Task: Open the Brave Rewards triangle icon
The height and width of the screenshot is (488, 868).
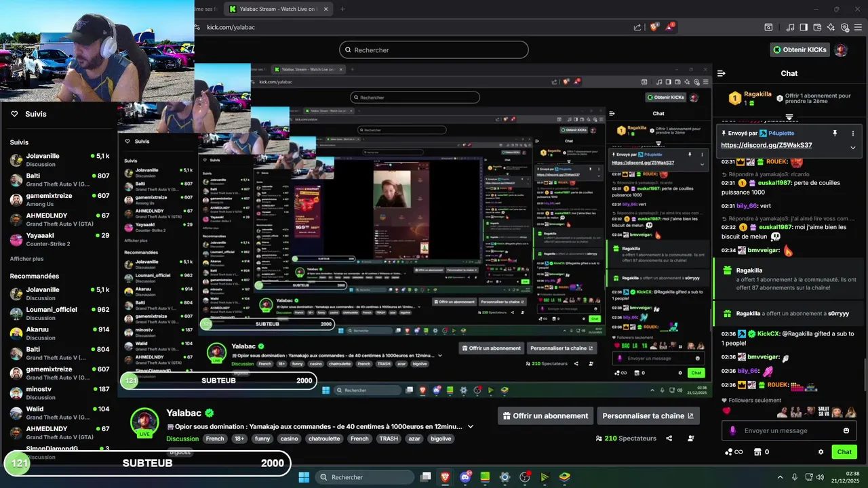Action: pos(671,27)
